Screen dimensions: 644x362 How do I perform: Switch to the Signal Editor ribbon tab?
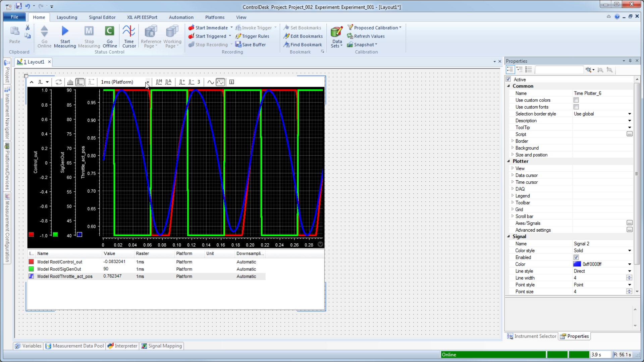pyautogui.click(x=102, y=17)
